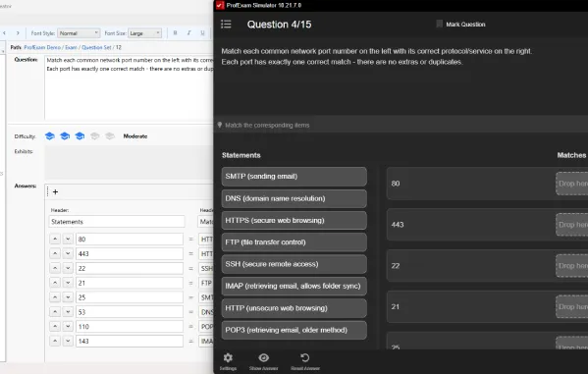Click the Drop here zone beside 22
Viewport: 588px width, 374px height.
click(x=572, y=266)
